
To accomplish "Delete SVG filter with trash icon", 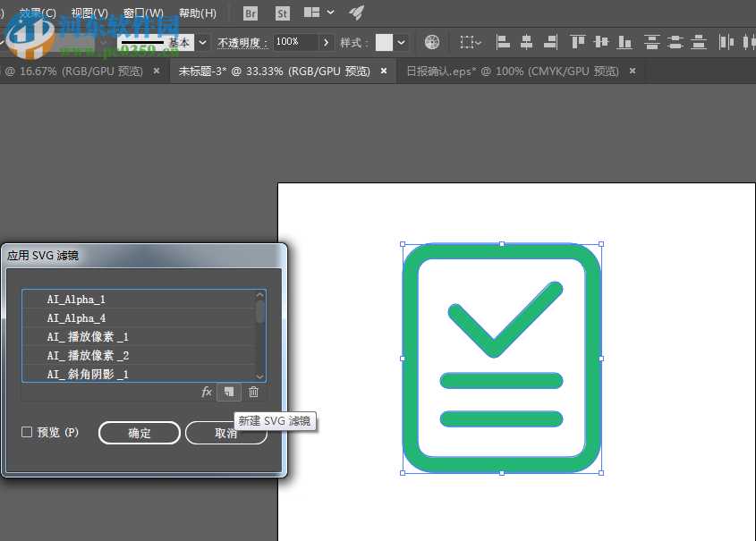I will point(253,392).
